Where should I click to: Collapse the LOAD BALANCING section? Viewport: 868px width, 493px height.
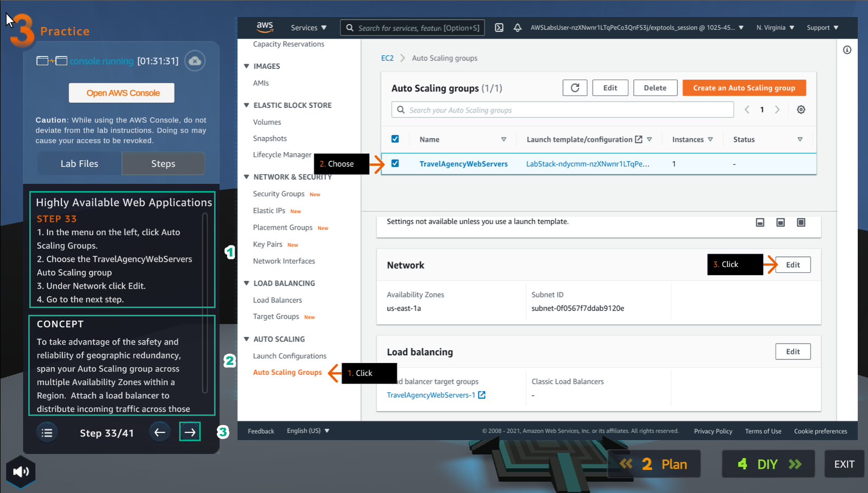coord(246,283)
